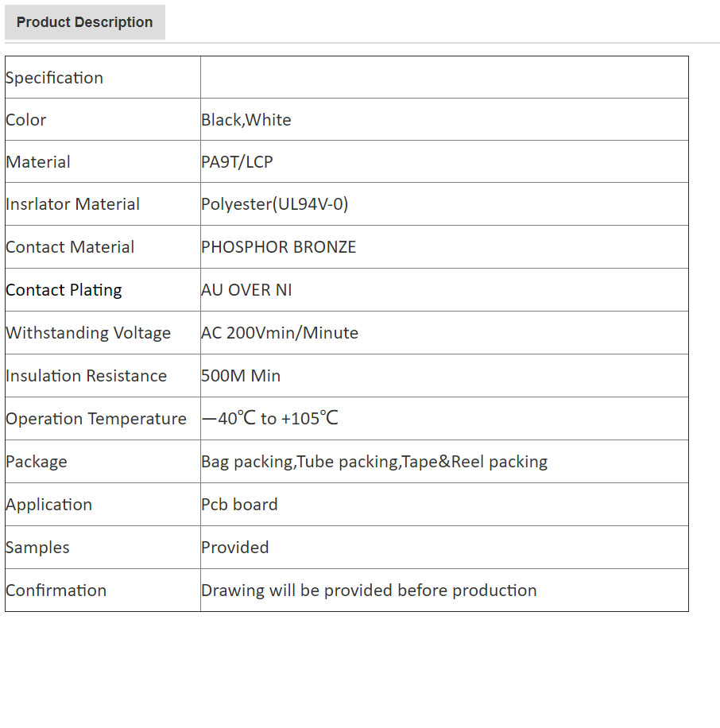Click the Black,White color value
The width and height of the screenshot is (720, 728).
pyautogui.click(x=246, y=120)
